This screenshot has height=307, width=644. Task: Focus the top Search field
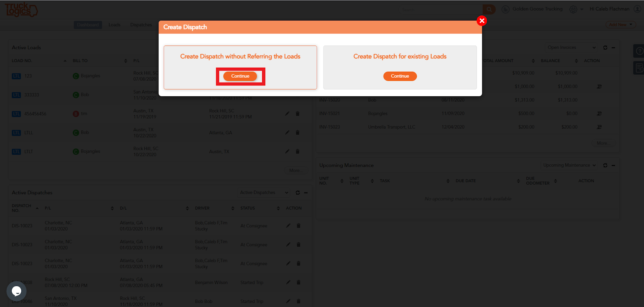click(441, 9)
